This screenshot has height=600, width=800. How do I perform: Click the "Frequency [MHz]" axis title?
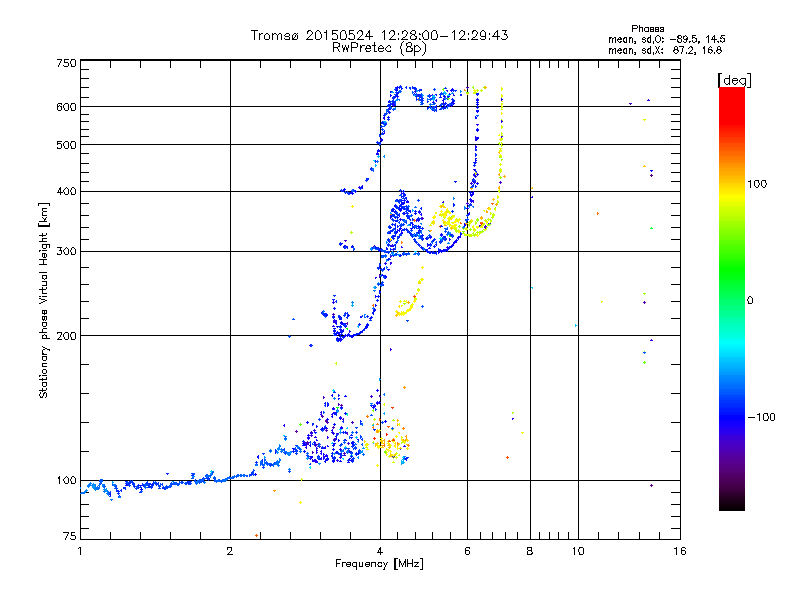pyautogui.click(x=379, y=564)
